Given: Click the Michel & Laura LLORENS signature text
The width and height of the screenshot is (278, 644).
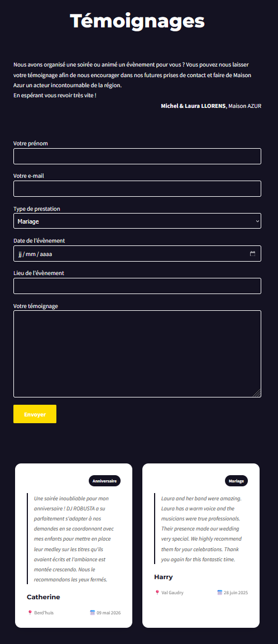Looking at the screenshot, I should 193,106.
